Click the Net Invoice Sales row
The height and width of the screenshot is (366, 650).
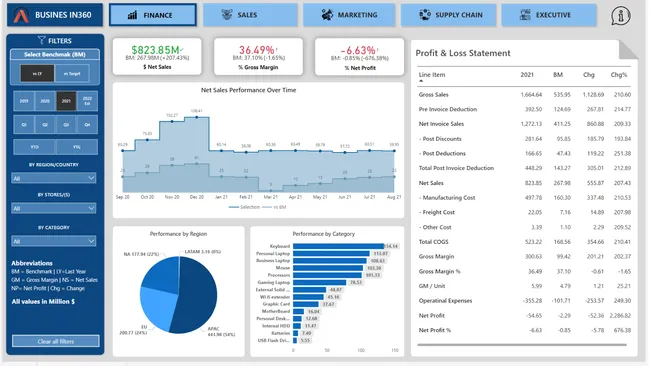tap(524, 124)
